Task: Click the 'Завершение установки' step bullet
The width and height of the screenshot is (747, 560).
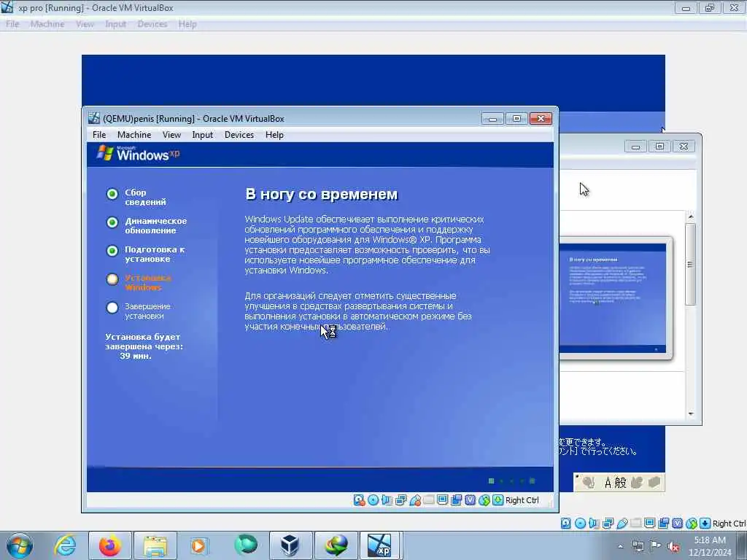Action: point(112,308)
